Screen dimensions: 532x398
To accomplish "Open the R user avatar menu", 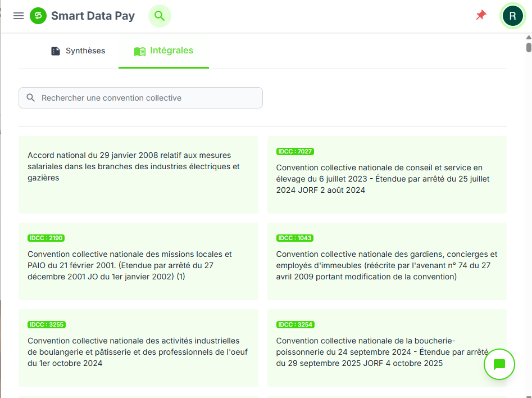I will 512,16.
